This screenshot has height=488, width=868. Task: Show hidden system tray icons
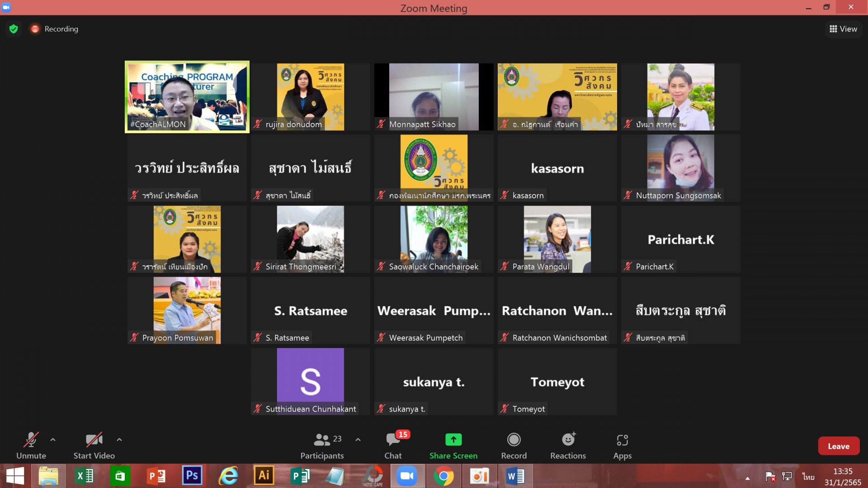[748, 478]
